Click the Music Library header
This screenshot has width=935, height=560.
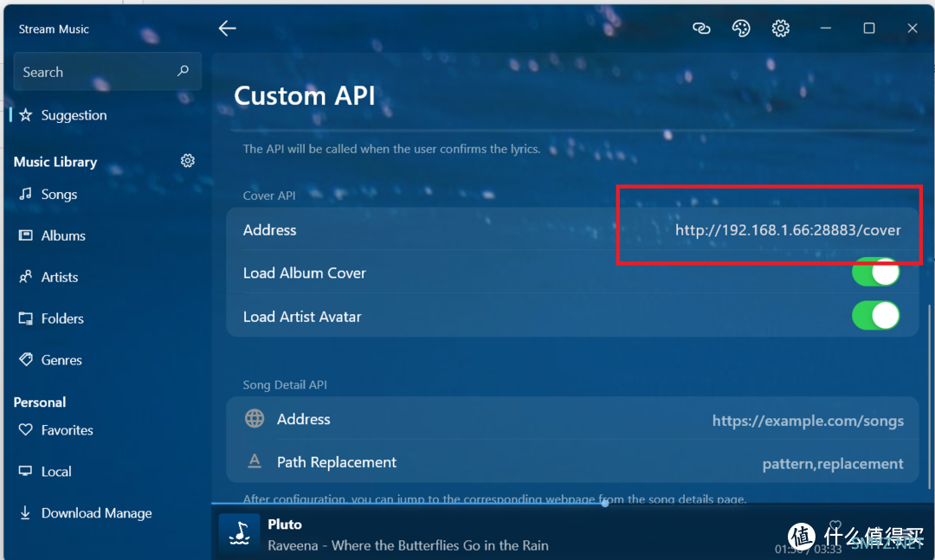pyautogui.click(x=55, y=162)
